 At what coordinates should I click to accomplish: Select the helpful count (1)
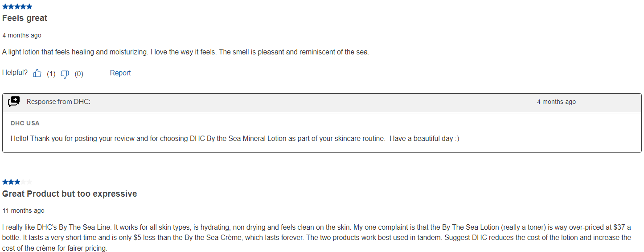[51, 74]
